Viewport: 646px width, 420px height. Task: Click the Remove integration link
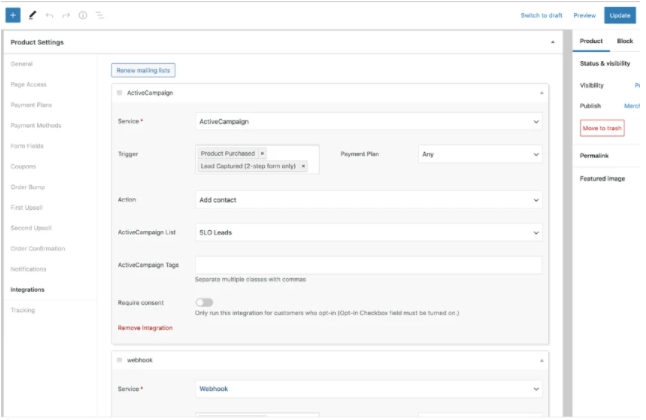pyautogui.click(x=145, y=327)
